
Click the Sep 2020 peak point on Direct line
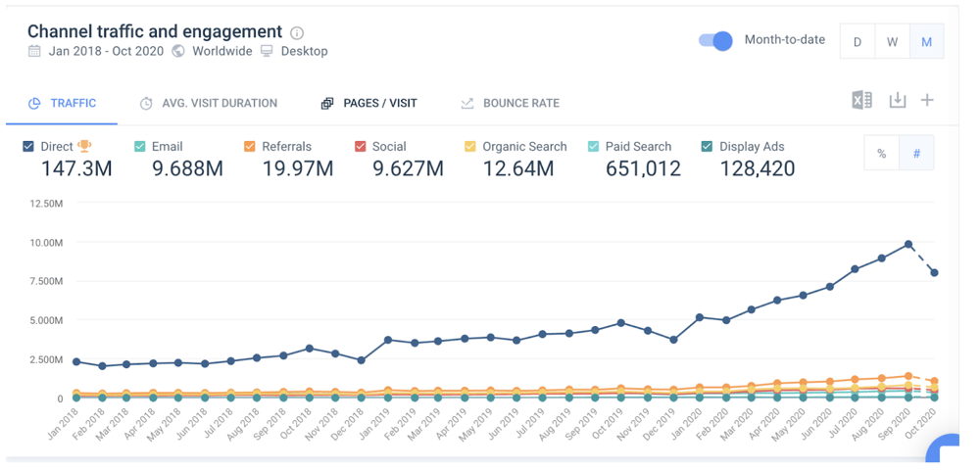[x=908, y=245]
